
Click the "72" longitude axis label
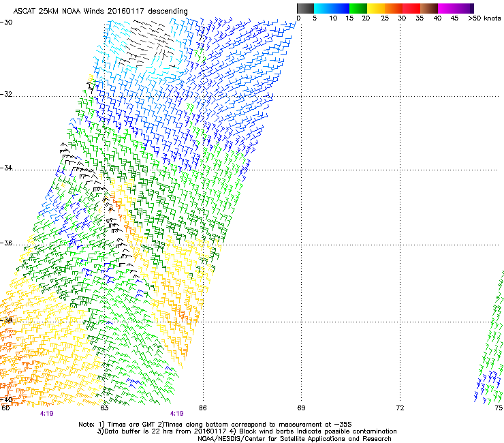coord(400,408)
